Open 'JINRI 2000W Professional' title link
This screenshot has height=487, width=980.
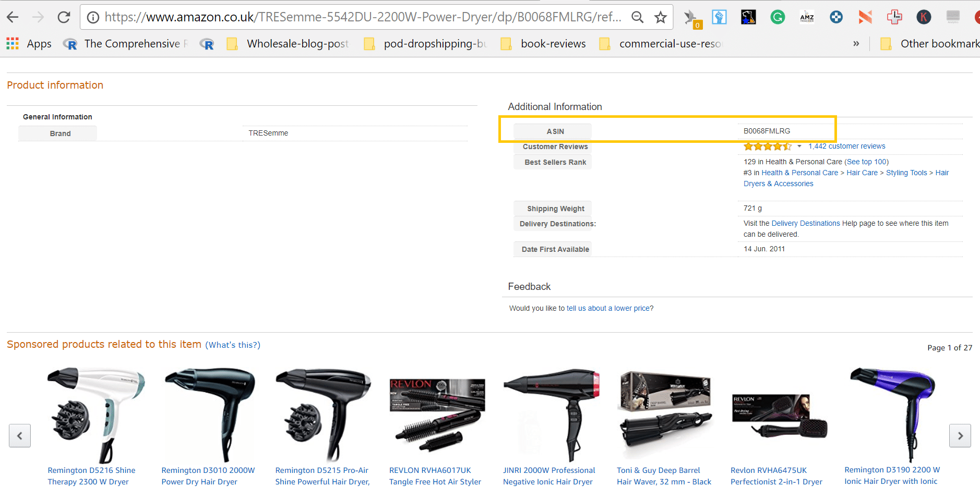pyautogui.click(x=549, y=477)
